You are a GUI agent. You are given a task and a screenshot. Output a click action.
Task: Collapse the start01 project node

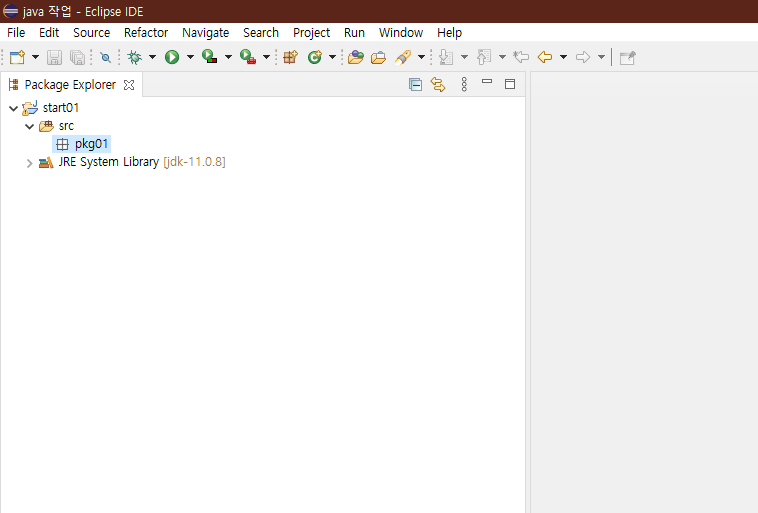[x=14, y=108]
